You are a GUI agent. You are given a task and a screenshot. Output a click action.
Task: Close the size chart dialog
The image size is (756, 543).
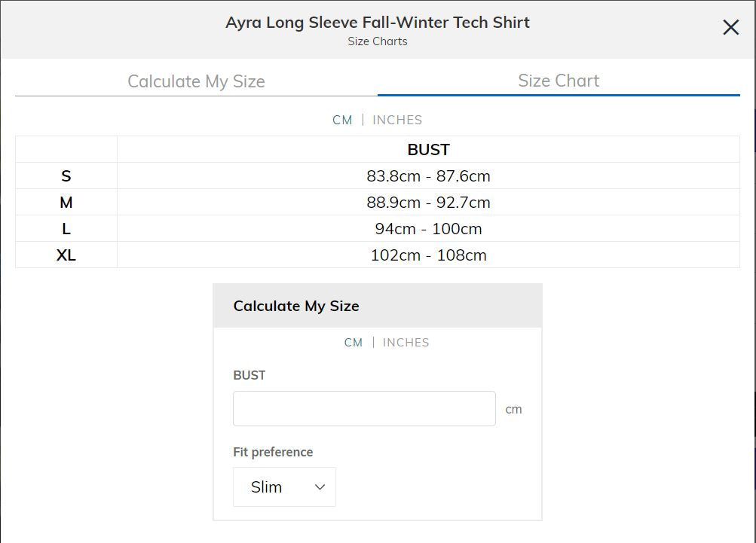click(x=730, y=28)
